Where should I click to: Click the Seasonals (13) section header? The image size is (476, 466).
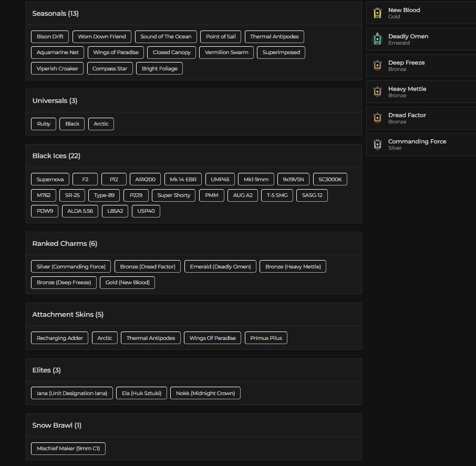[x=55, y=13]
